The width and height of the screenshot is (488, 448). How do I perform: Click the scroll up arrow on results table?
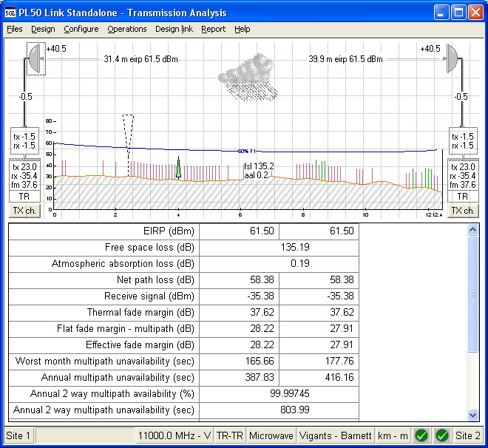click(473, 230)
